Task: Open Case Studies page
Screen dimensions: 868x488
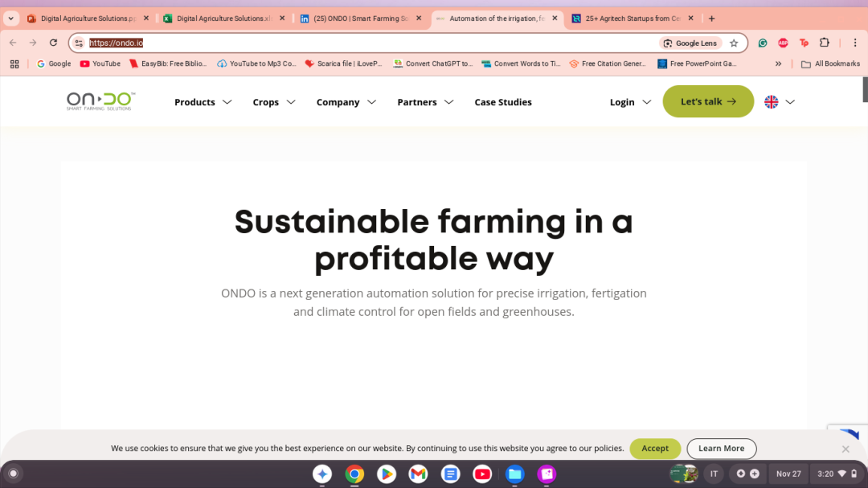Action: click(502, 102)
